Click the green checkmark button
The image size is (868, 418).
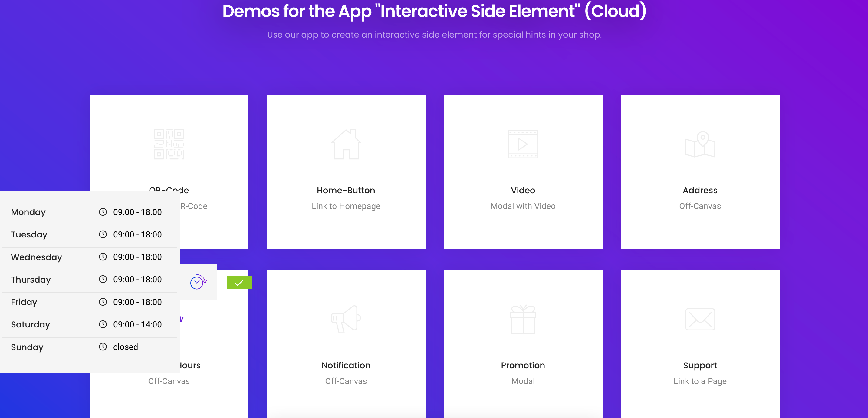(x=239, y=283)
